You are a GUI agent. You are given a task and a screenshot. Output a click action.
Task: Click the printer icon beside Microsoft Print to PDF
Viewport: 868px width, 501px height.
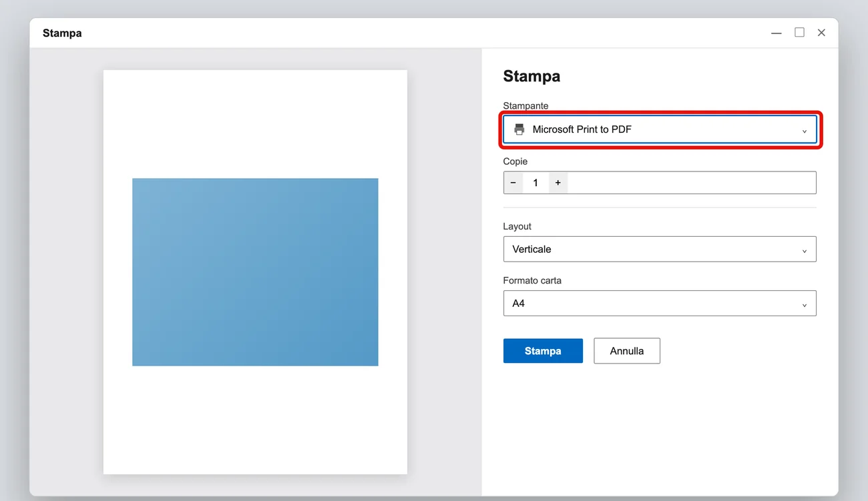[519, 129]
